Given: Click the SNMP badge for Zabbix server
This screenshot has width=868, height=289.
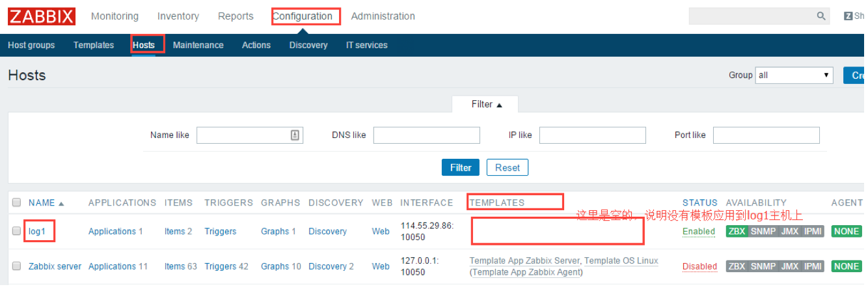Looking at the screenshot, I should point(763,266).
